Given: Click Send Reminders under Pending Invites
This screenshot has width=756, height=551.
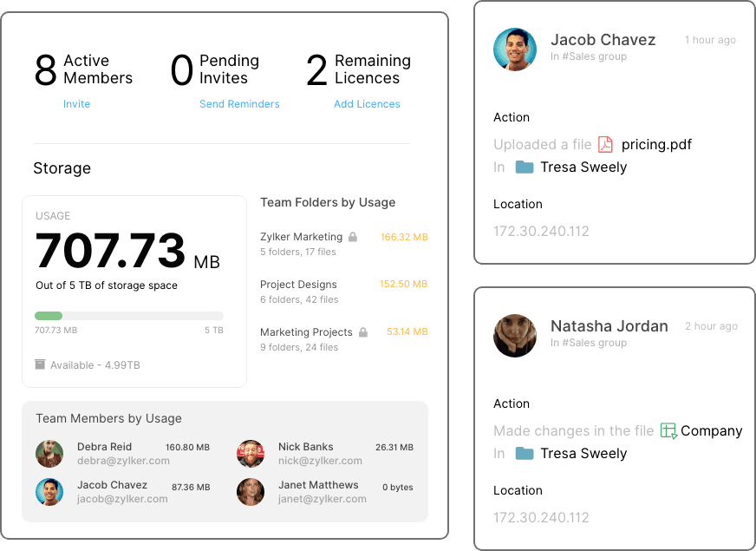Looking at the screenshot, I should pos(239,104).
